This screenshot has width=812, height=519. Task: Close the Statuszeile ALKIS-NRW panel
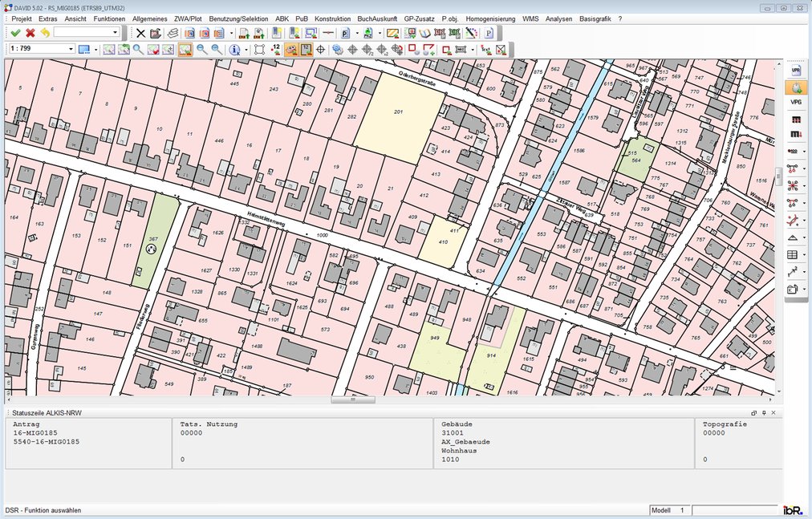tap(773, 413)
